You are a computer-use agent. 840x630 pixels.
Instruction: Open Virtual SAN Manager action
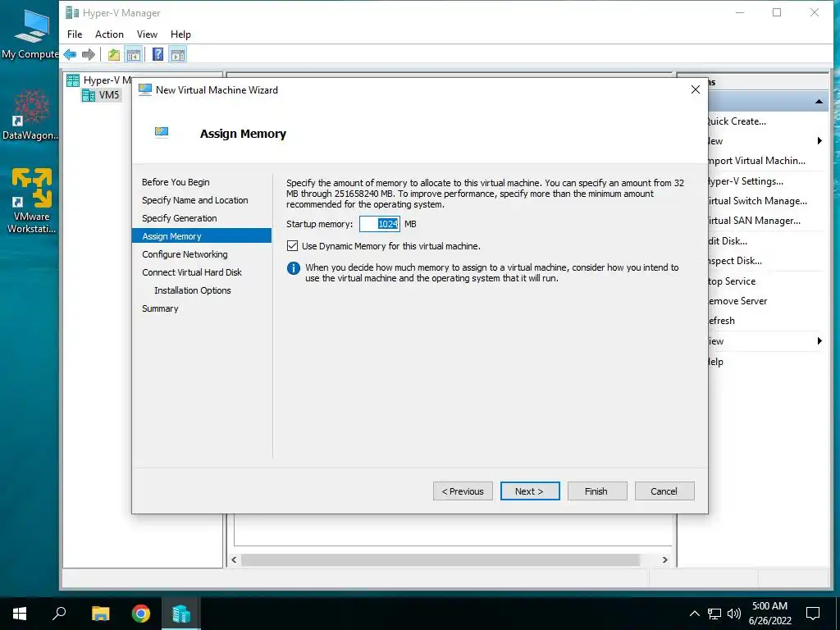(x=755, y=221)
